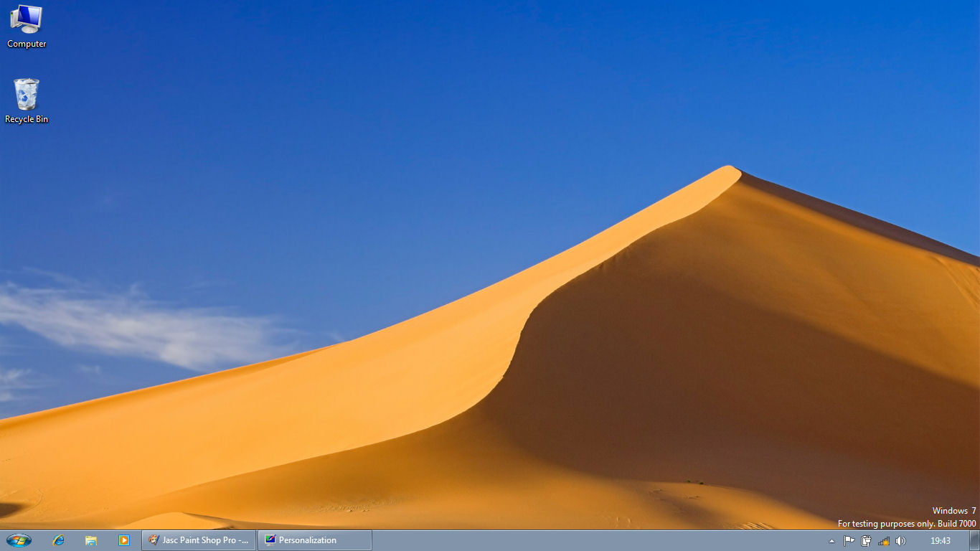Image resolution: width=980 pixels, height=551 pixels.
Task: Open the Windows Start orb
Action: pyautogui.click(x=19, y=540)
